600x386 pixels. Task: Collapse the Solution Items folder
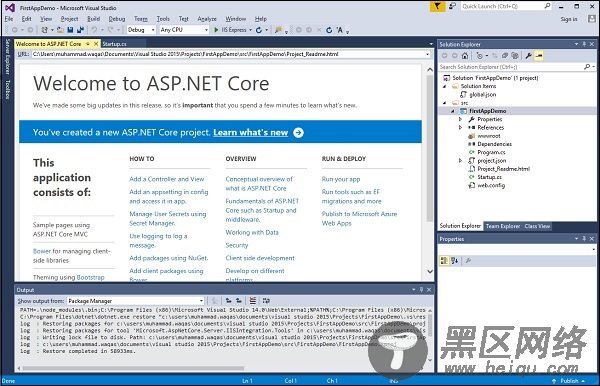445,86
